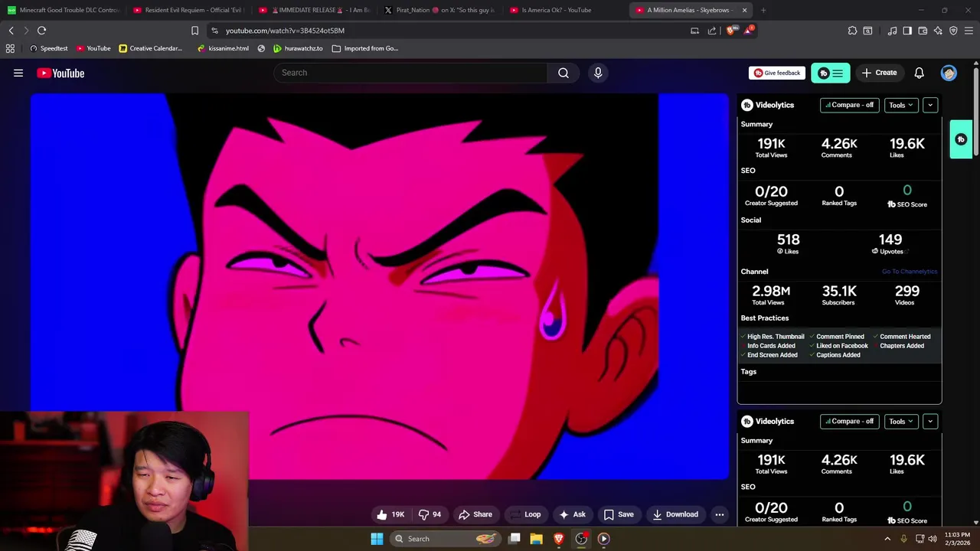Collapse second Videolytics panel with chevron
The height and width of the screenshot is (551, 980).
coord(930,421)
